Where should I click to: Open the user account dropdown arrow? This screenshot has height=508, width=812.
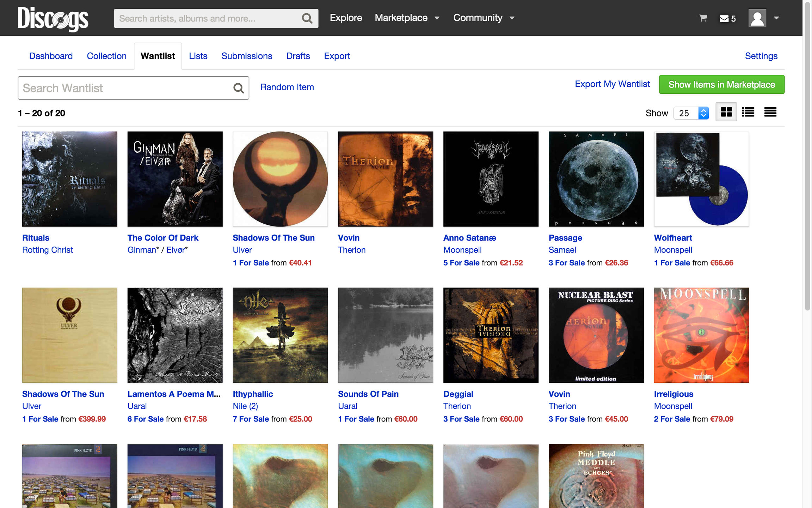(776, 18)
